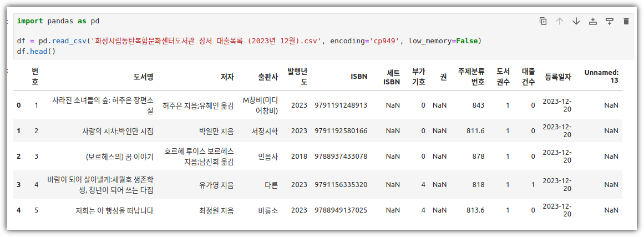The width and height of the screenshot is (644, 237).
Task: Click the Unnamed: 13 column header
Action: (x=601, y=76)
